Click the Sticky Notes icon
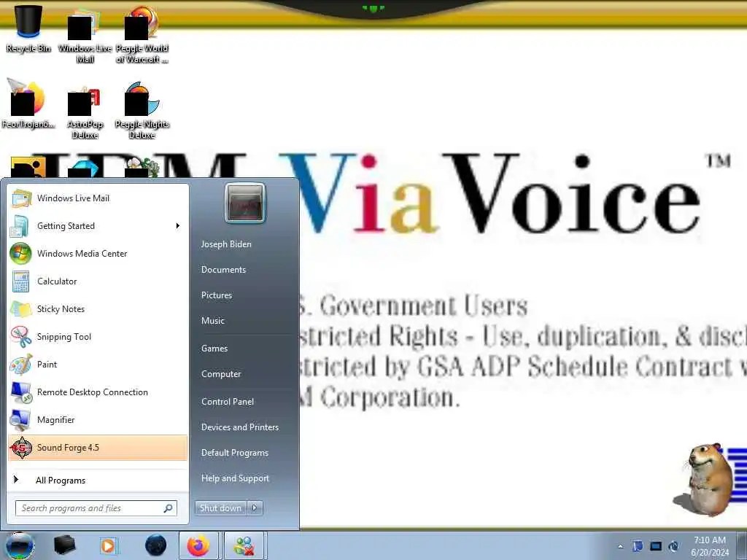The image size is (747, 560). [20, 308]
